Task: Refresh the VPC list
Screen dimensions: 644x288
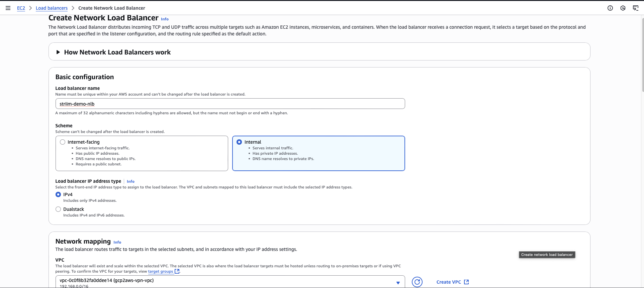Action: point(417,282)
